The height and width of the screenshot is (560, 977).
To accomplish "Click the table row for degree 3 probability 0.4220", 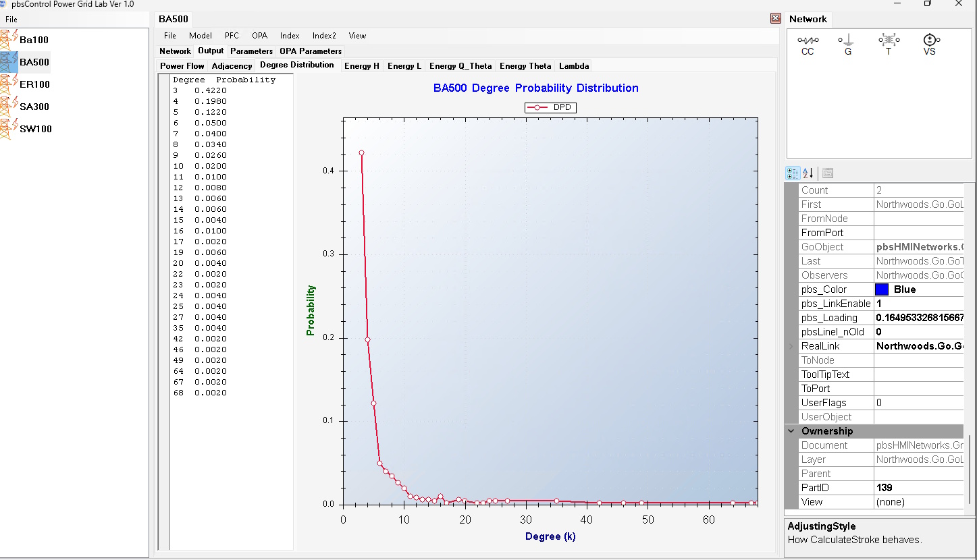I will coord(200,90).
